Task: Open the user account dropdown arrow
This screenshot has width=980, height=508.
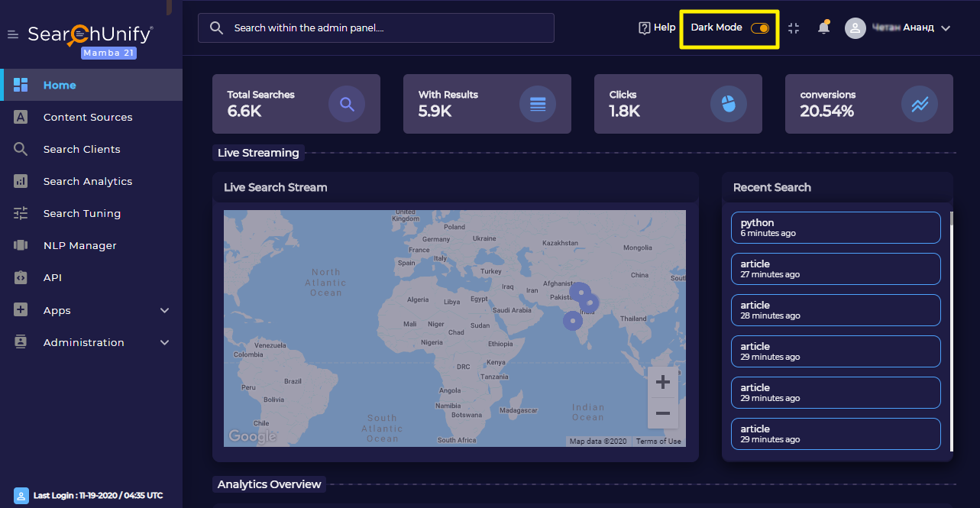Action: tap(946, 28)
